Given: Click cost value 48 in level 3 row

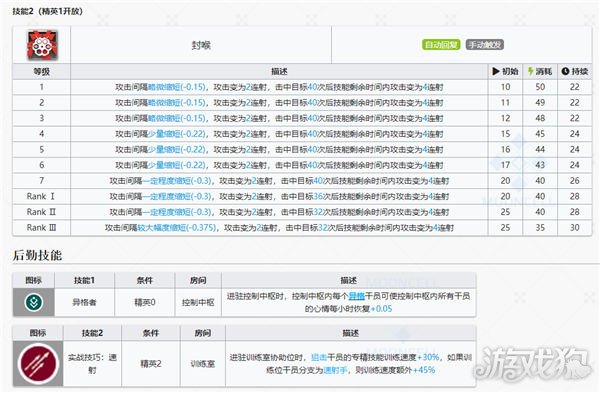Looking at the screenshot, I should (x=540, y=118).
